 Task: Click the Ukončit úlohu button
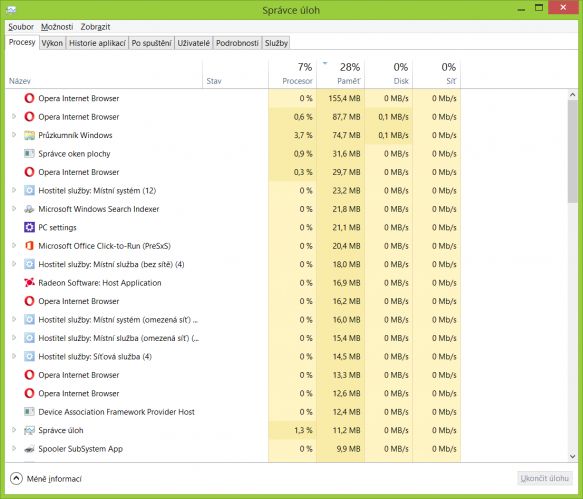[x=545, y=479]
